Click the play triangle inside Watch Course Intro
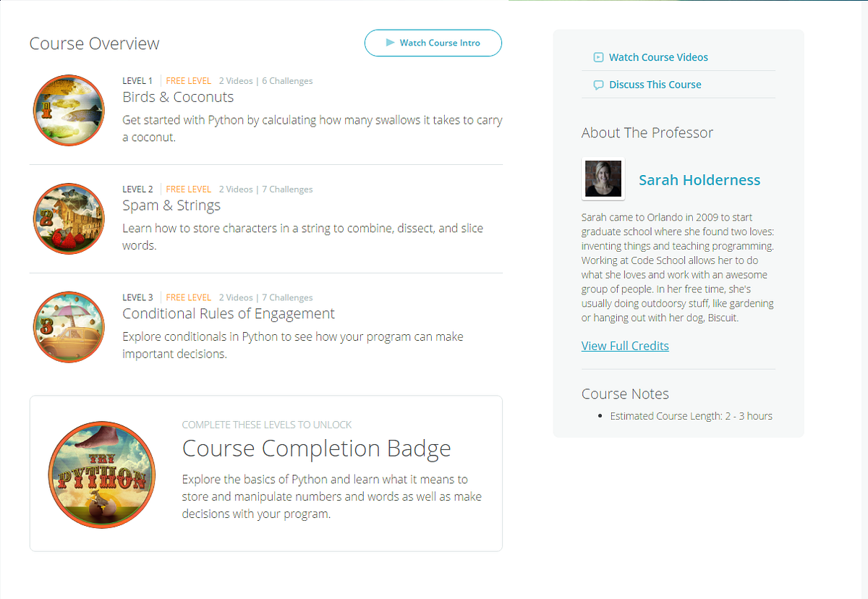The height and width of the screenshot is (599, 868). click(x=389, y=43)
